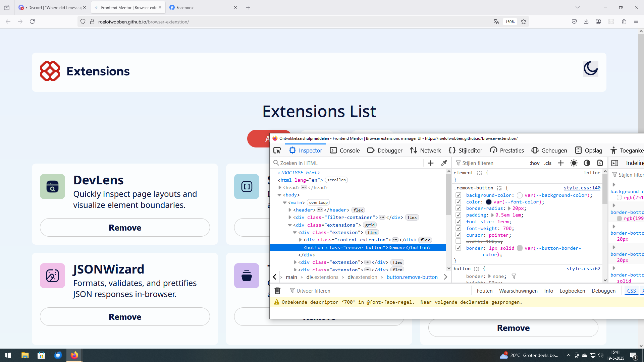Image resolution: width=644 pixels, height=362 pixels.
Task: Toggle dark color scheme simulation icon
Action: [x=587, y=163]
